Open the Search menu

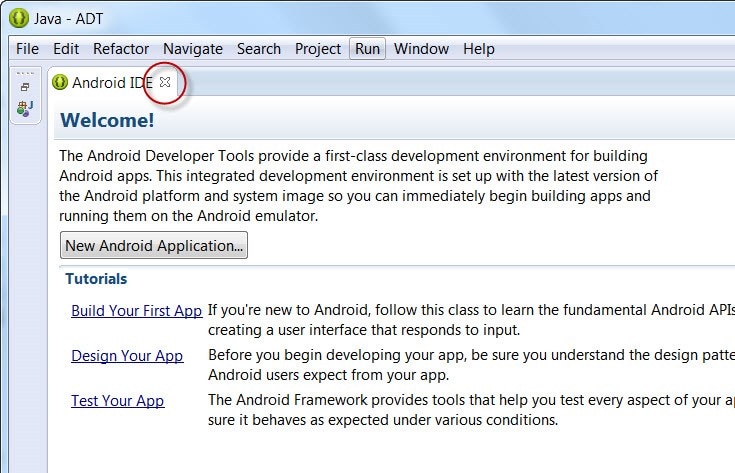coord(259,49)
